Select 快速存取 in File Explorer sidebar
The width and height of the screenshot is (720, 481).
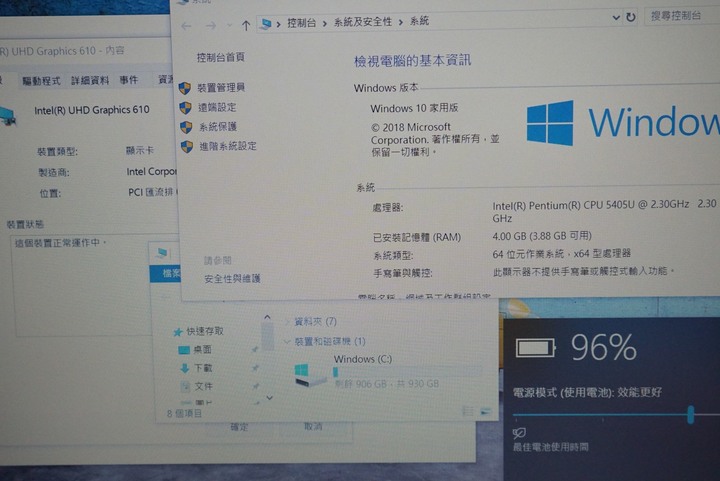coord(205,331)
